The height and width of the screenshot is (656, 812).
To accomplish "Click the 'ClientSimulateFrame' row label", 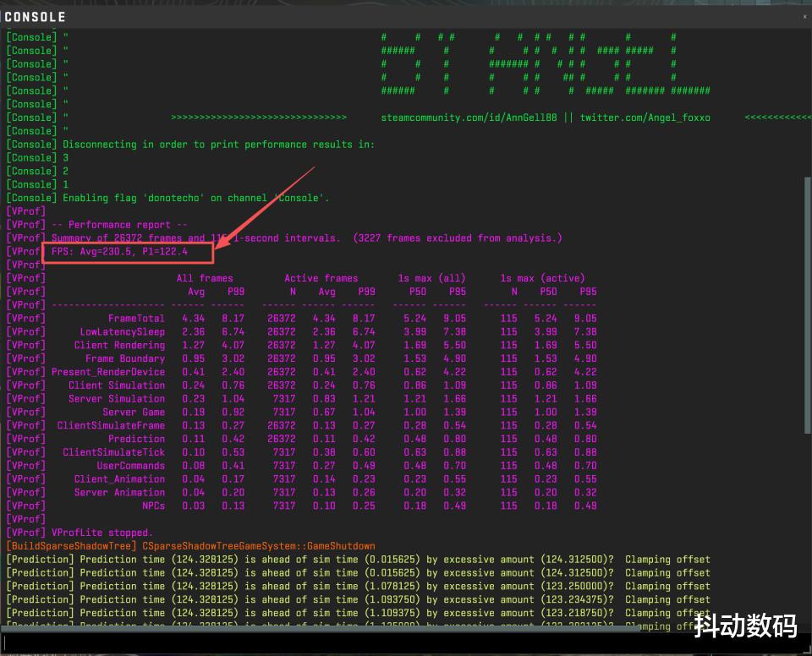I will click(x=111, y=425).
